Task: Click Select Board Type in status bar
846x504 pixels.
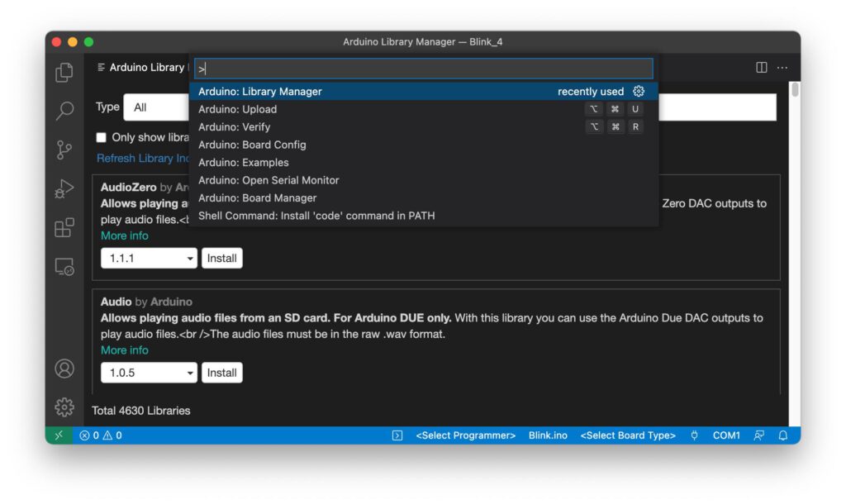Action: pyautogui.click(x=628, y=435)
